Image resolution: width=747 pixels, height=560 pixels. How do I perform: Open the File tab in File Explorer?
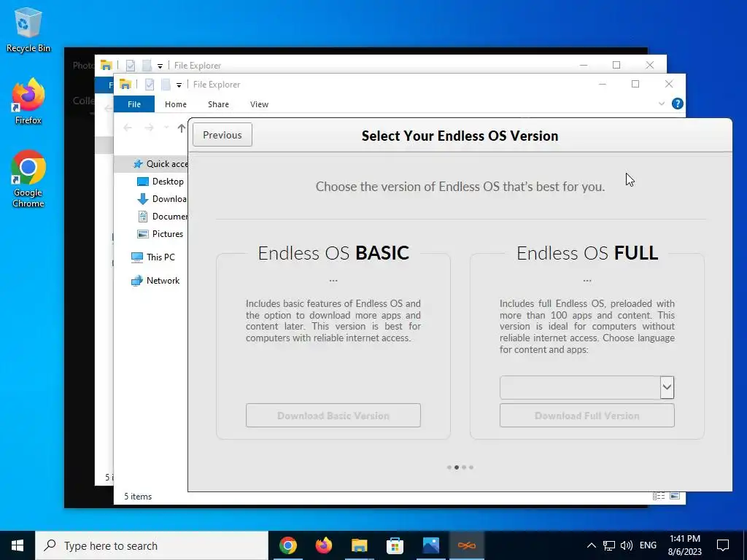pyautogui.click(x=134, y=104)
